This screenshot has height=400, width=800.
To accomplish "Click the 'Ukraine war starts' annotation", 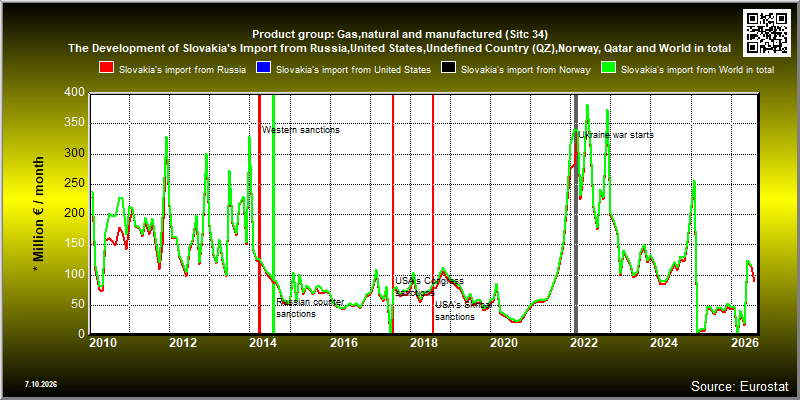I will (x=616, y=135).
